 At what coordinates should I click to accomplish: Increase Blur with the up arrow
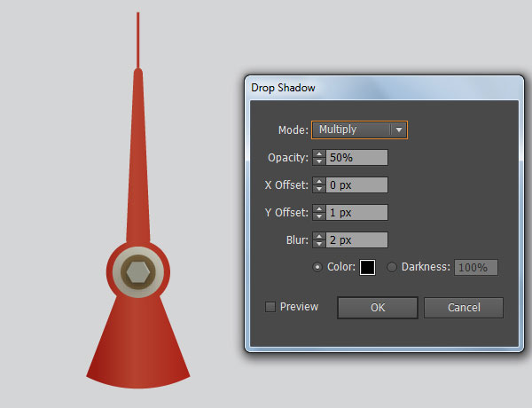(x=319, y=236)
